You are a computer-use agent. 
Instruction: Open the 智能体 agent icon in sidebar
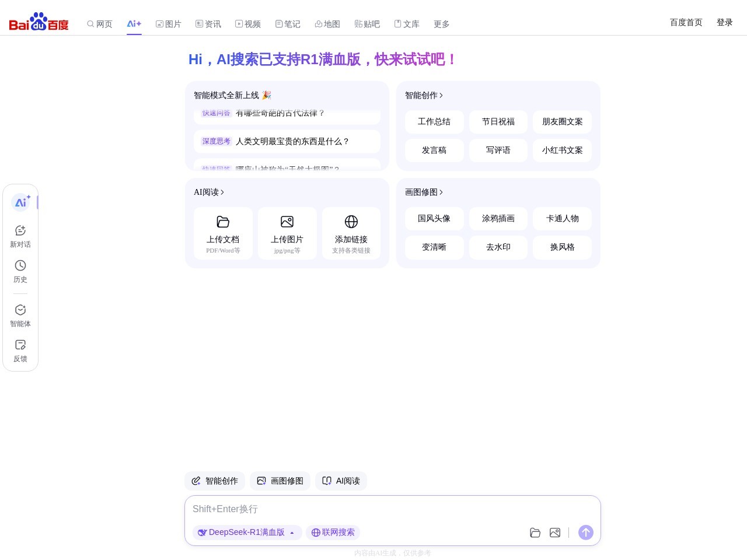point(20,310)
